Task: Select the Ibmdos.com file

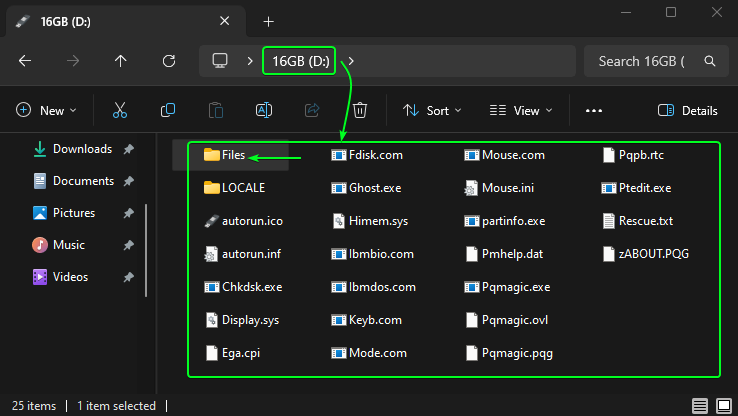Action: pyautogui.click(x=374, y=287)
